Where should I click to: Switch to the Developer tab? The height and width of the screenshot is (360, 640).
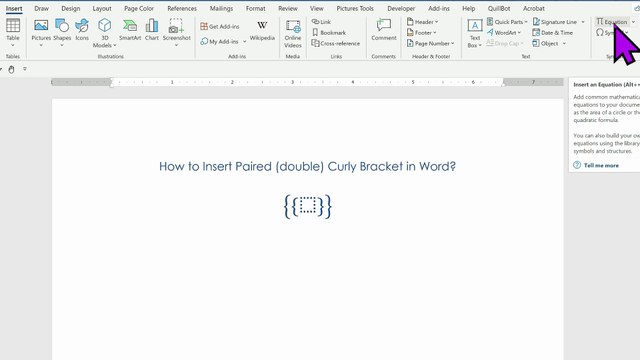(x=401, y=8)
